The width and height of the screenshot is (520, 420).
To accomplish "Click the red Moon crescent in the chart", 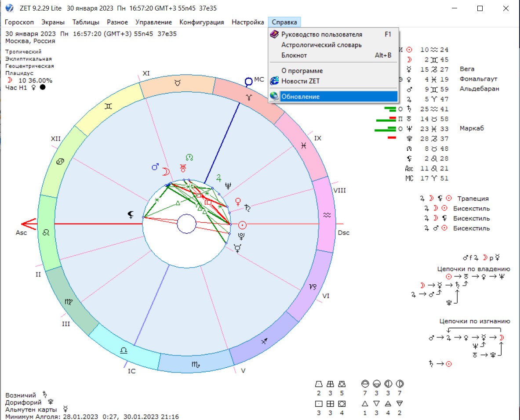I will (166, 171).
